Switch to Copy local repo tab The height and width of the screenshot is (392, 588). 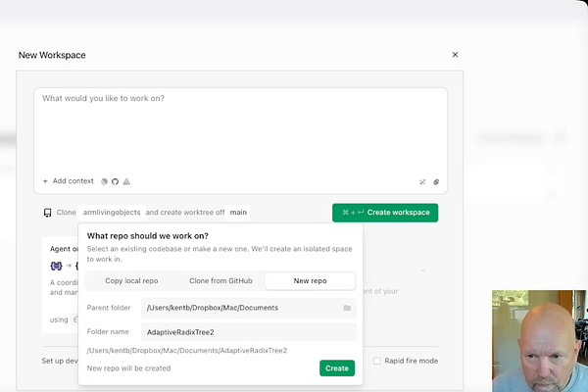point(131,281)
